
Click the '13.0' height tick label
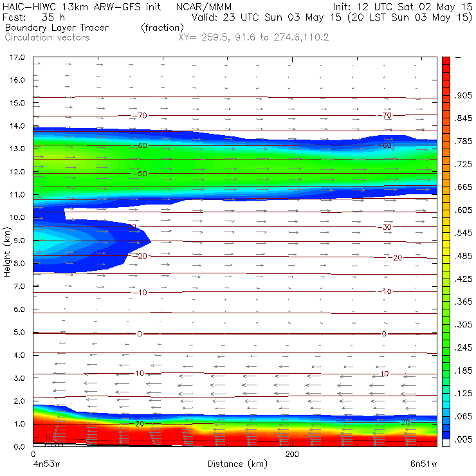[x=17, y=149]
